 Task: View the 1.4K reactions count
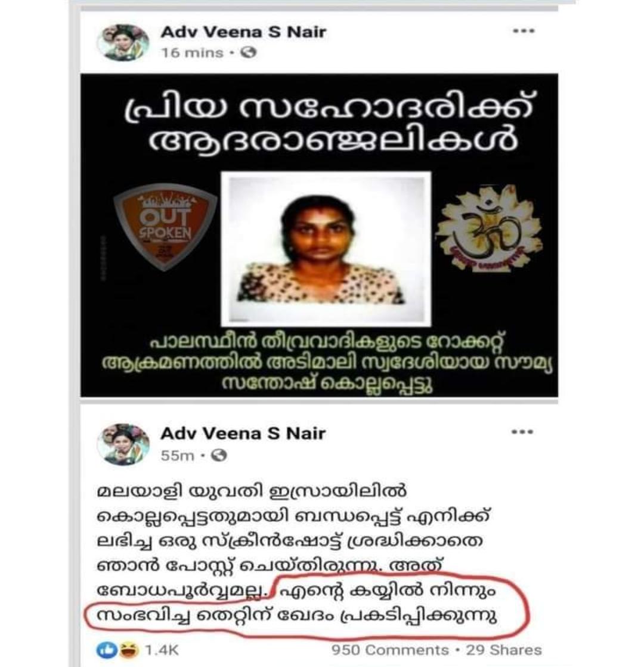tap(162, 650)
